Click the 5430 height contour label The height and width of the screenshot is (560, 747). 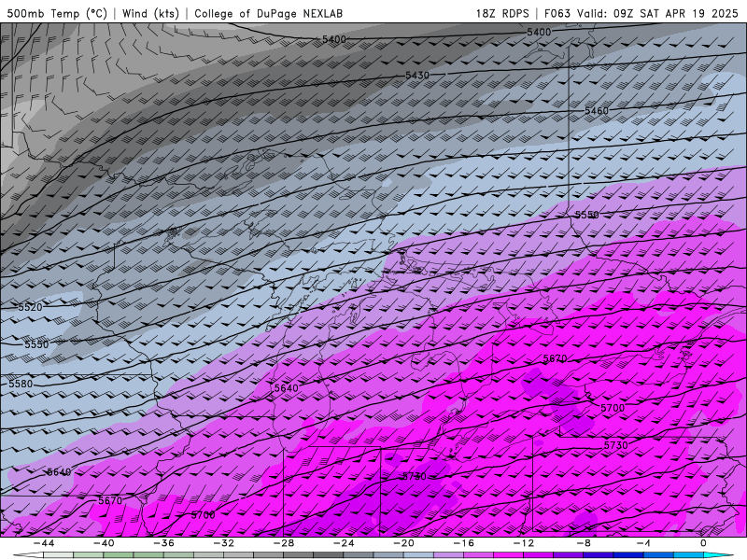[417, 76]
